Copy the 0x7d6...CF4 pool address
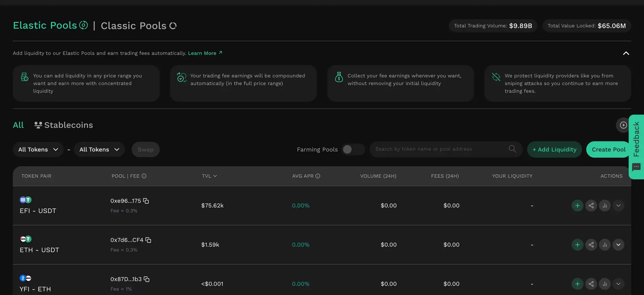This screenshot has height=295, width=644. pyautogui.click(x=148, y=240)
